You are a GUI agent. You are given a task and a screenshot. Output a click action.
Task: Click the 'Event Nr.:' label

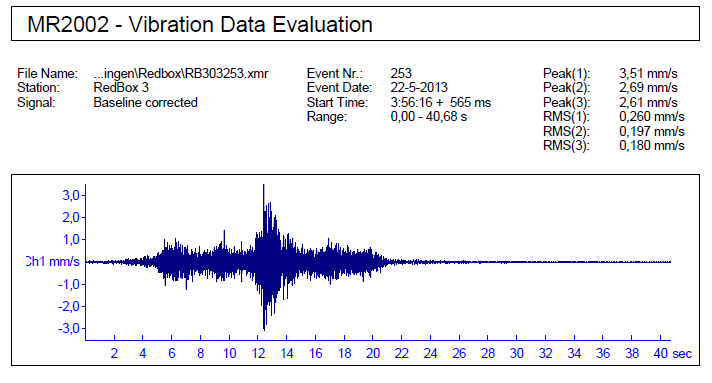[335, 73]
